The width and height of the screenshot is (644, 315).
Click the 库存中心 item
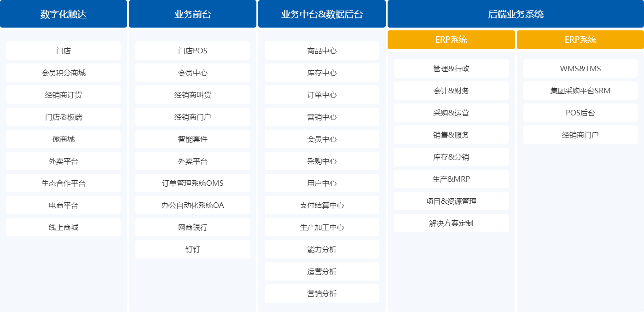pos(322,73)
